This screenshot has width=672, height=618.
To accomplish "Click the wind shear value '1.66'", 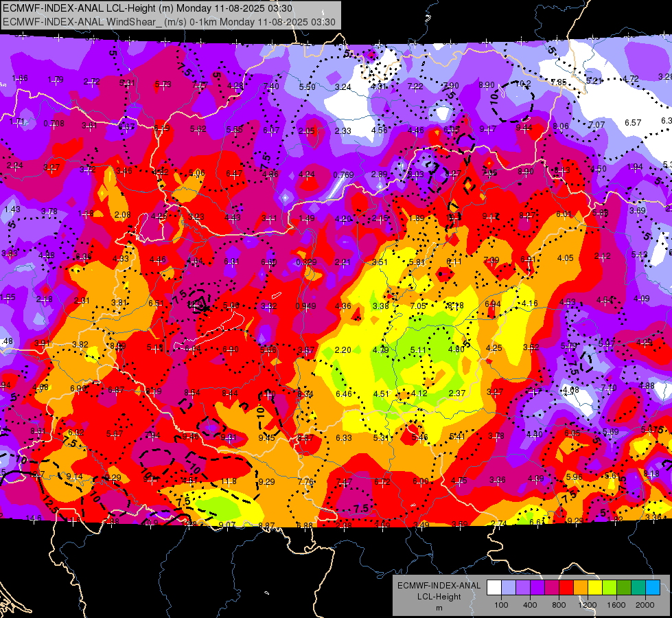I will point(20,78).
